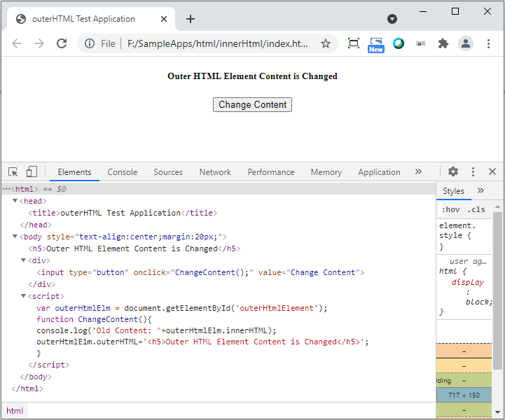Select the h5 element row in DOM tree
This screenshot has width=505, height=420.
click(219, 248)
